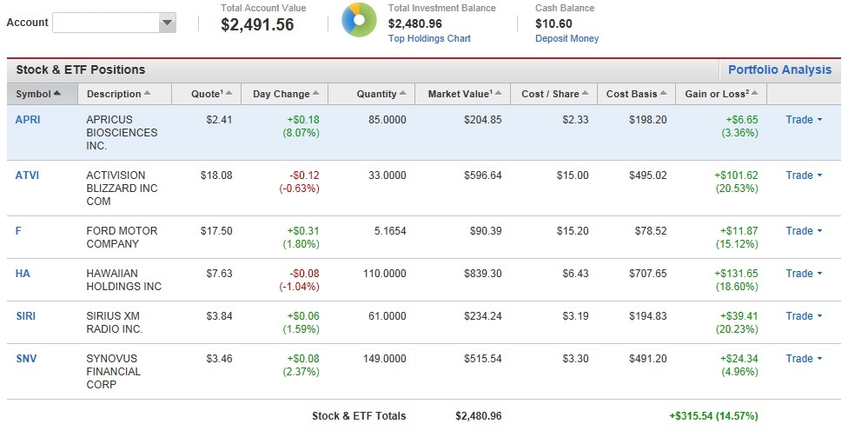868x437 pixels.
Task: Sort by Quote column arrow
Action: coord(230,94)
